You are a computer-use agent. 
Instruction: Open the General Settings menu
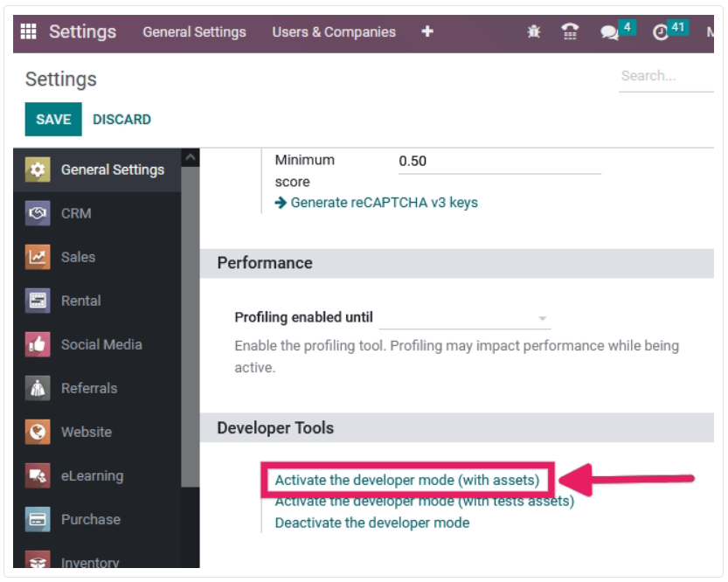click(x=194, y=32)
